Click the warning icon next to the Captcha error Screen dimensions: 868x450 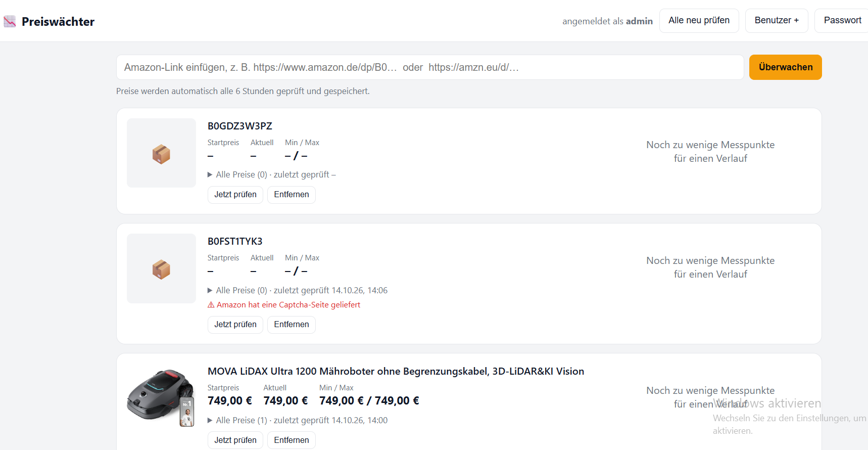click(211, 305)
